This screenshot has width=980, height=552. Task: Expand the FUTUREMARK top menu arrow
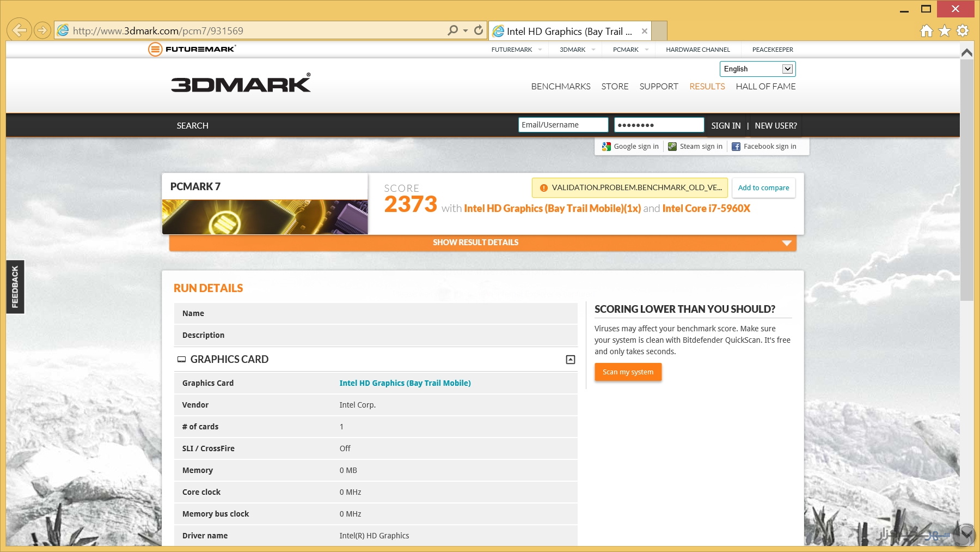coord(540,50)
